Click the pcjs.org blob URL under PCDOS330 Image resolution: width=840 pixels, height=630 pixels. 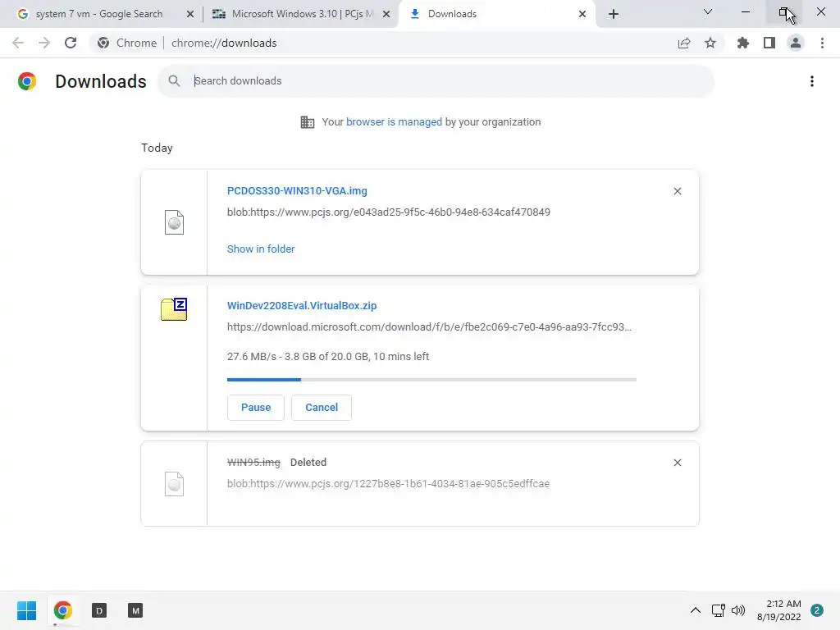coord(388,212)
